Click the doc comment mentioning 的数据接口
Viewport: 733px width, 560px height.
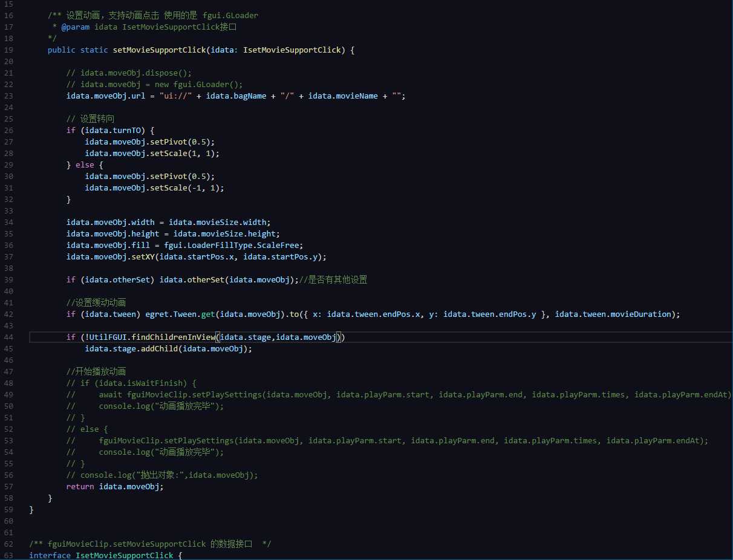coord(150,544)
